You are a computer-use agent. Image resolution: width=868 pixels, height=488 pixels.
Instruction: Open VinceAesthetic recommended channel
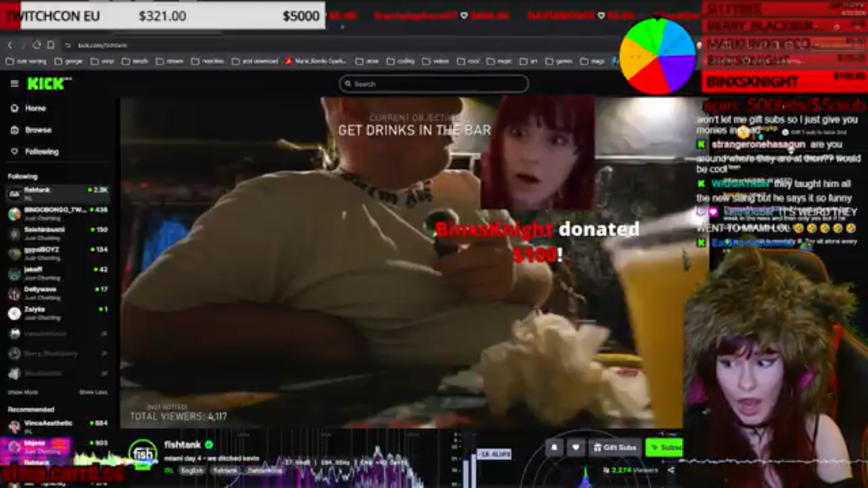click(x=58, y=426)
